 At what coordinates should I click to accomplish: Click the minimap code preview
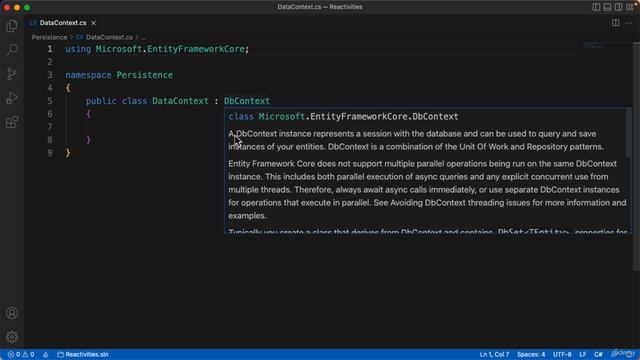click(593, 45)
